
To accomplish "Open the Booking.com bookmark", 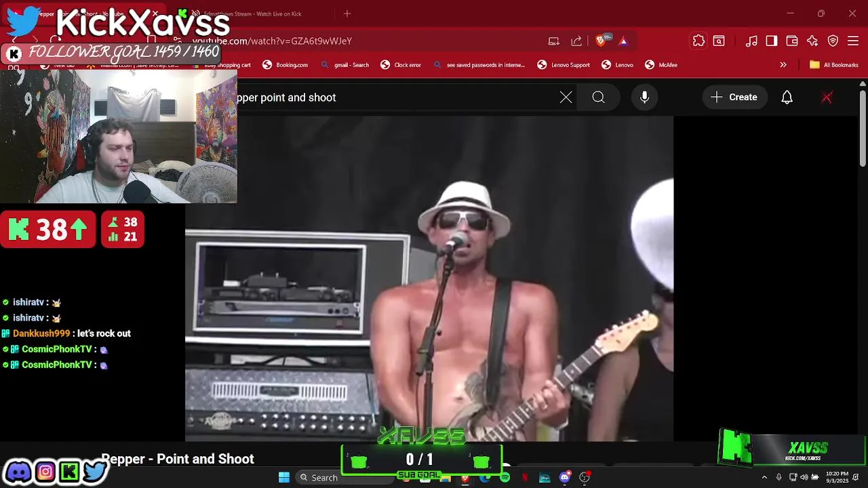I will [285, 65].
